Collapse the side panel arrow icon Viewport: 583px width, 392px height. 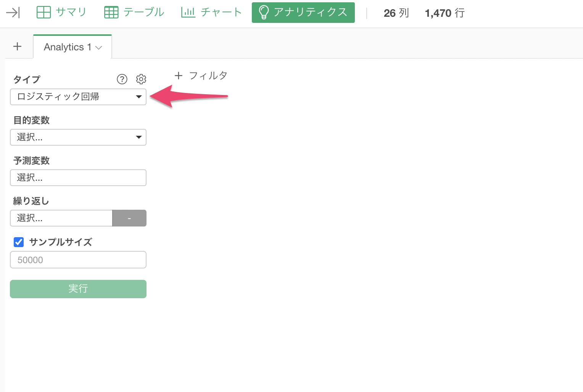[x=13, y=13]
